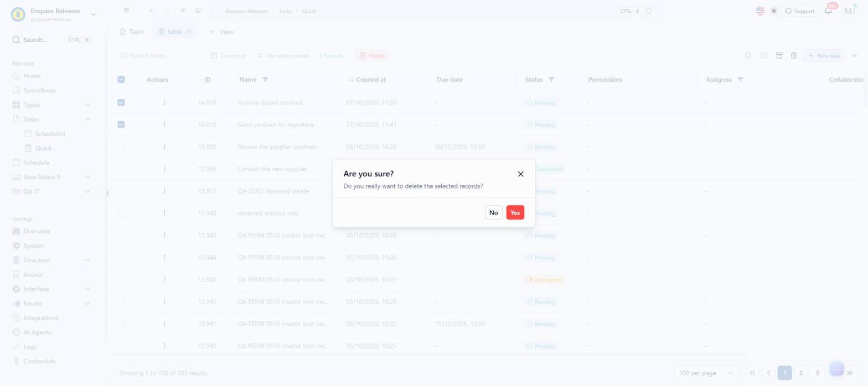Filter the Status column
This screenshot has width=868, height=386.
point(551,80)
